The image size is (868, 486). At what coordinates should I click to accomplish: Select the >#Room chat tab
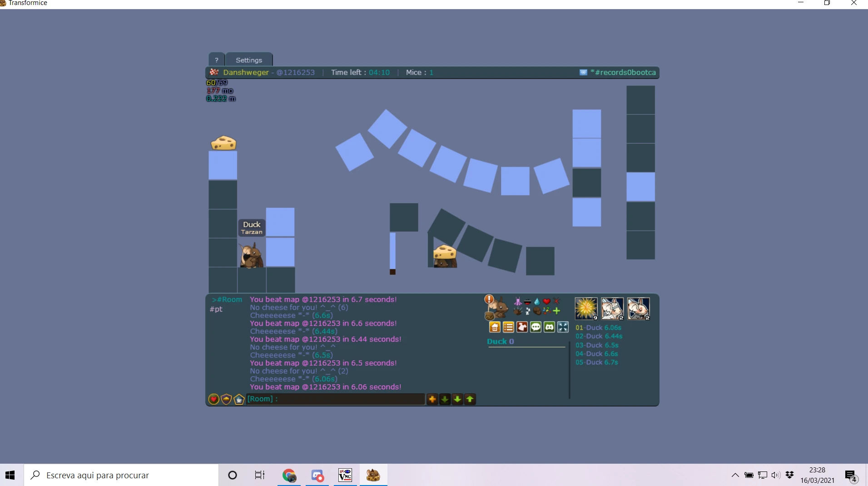pos(227,300)
